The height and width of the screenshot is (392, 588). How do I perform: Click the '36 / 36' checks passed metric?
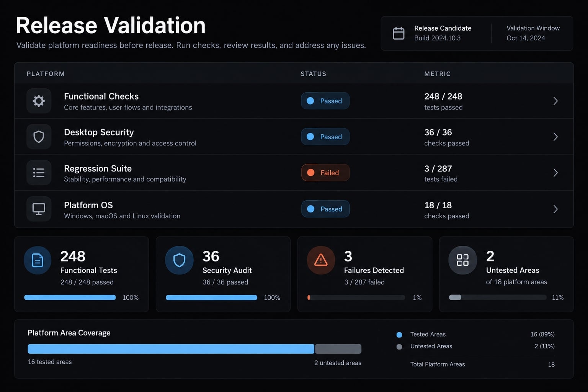point(438,132)
